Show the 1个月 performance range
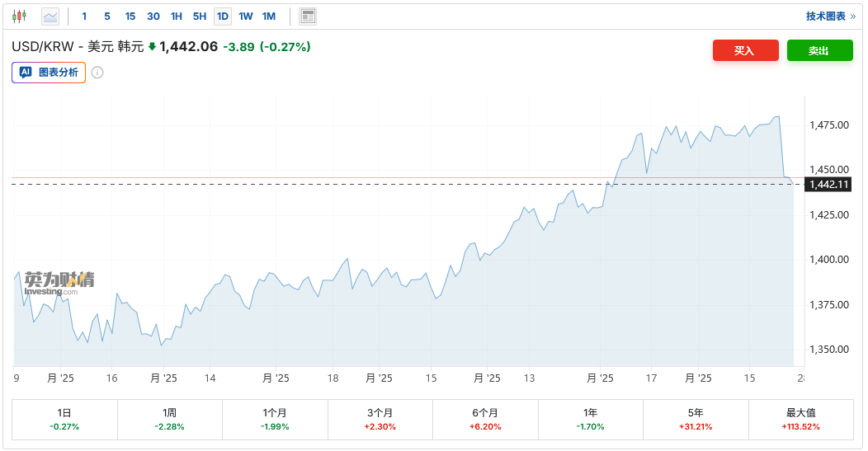 coord(276,419)
